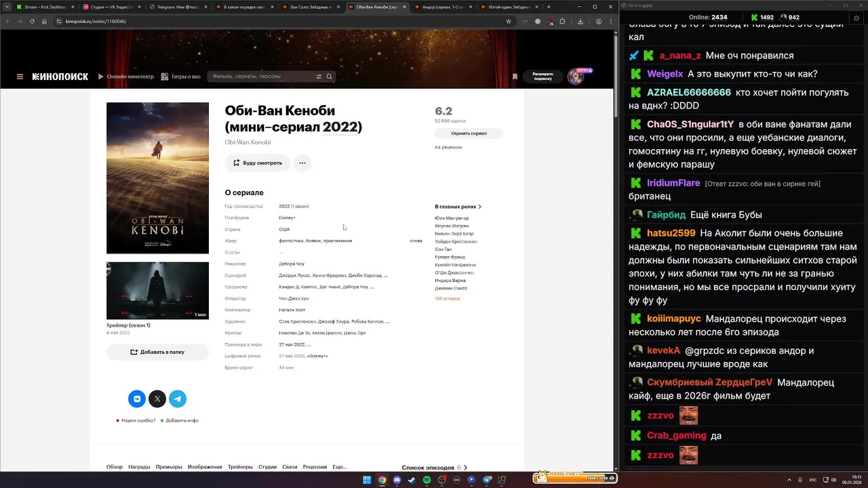Show hidden system tray icons chevron
Viewport: 868px width, 488px height.
(x=789, y=480)
